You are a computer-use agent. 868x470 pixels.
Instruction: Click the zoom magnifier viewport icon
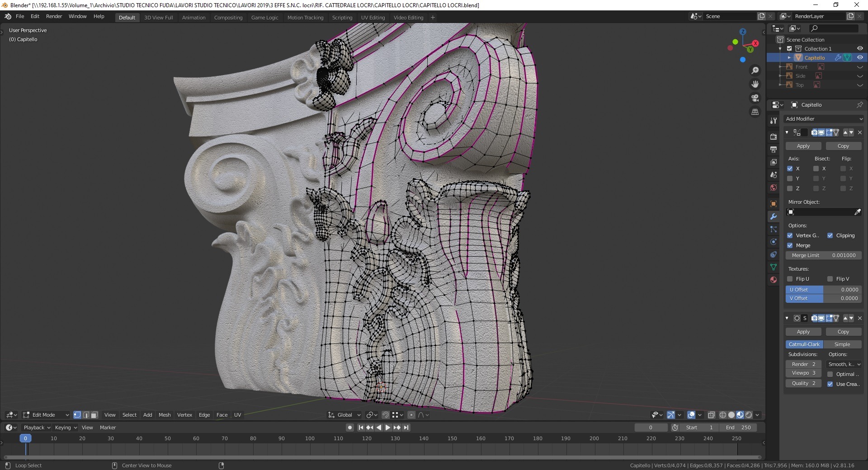click(755, 70)
